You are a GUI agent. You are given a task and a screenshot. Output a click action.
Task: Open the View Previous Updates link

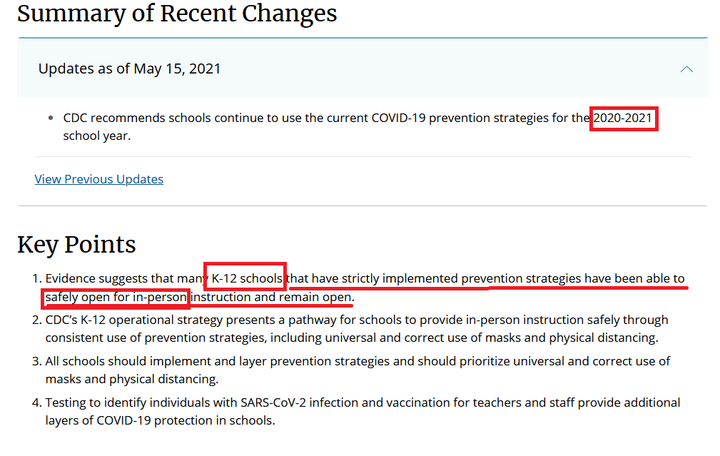click(x=99, y=179)
